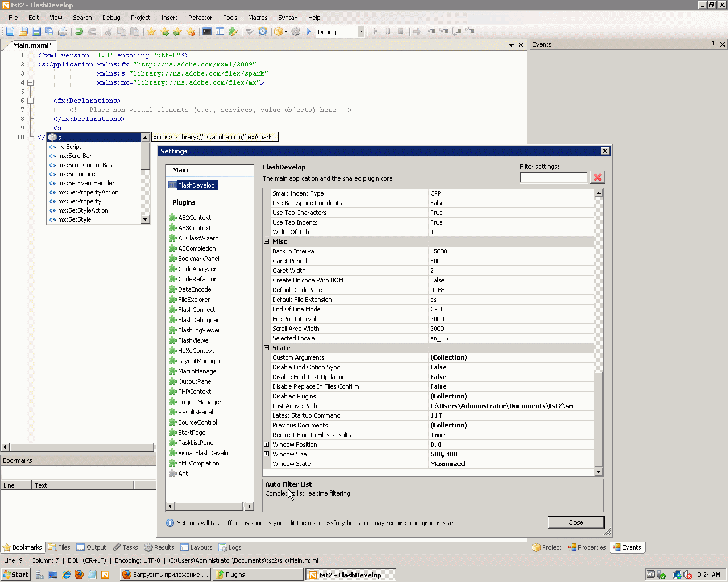Click the blue Test Project play icon
The height and width of the screenshot is (582, 728).
coord(309,32)
